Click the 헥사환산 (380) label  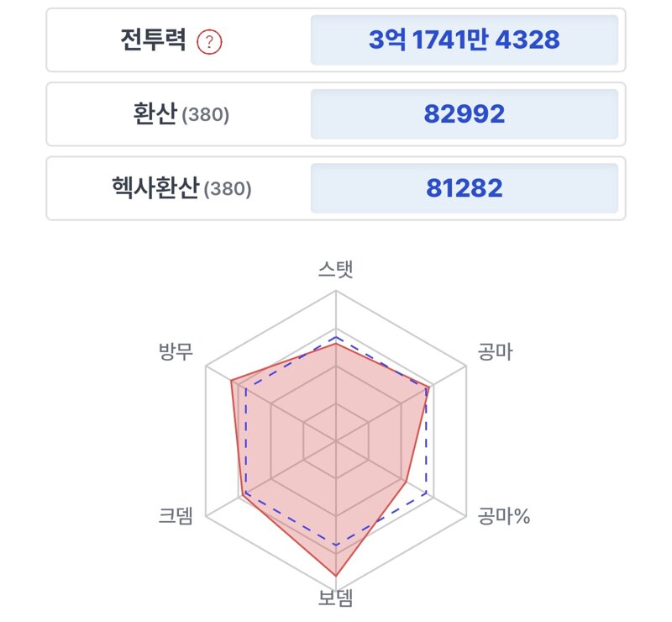coord(181,188)
